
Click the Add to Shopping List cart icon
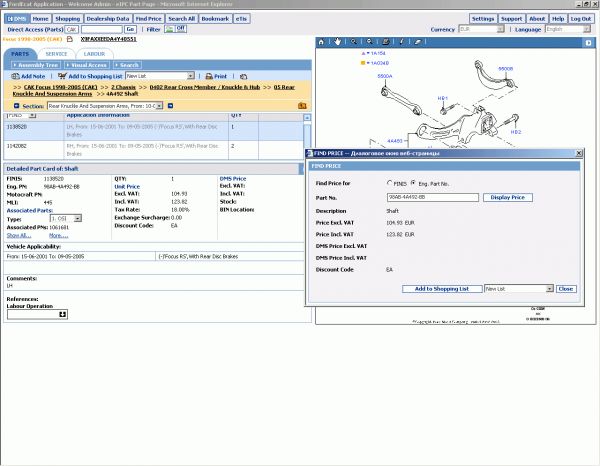click(x=60, y=76)
